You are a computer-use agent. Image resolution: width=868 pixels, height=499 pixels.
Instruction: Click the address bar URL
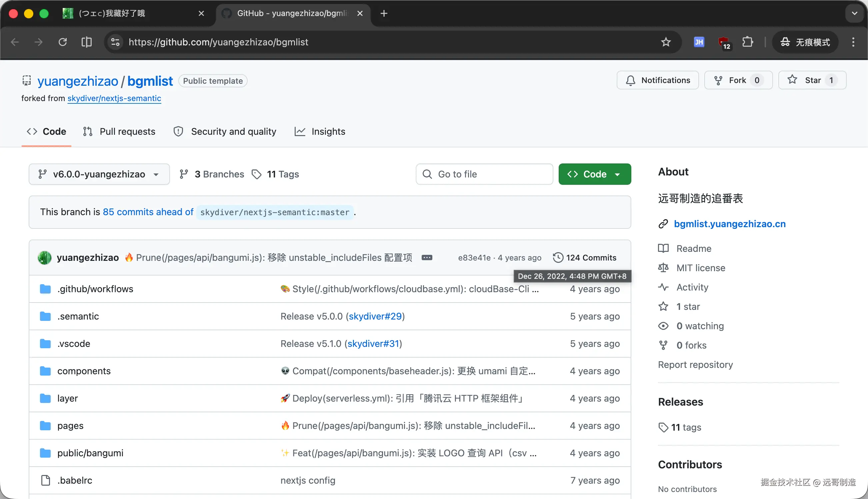218,42
